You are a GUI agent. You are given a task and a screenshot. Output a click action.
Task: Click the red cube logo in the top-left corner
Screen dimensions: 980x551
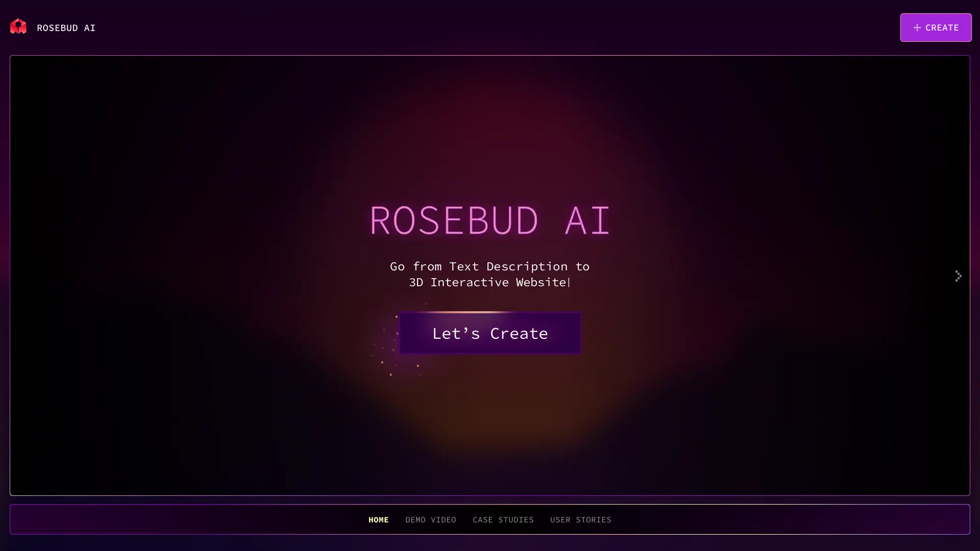pyautogui.click(x=18, y=27)
